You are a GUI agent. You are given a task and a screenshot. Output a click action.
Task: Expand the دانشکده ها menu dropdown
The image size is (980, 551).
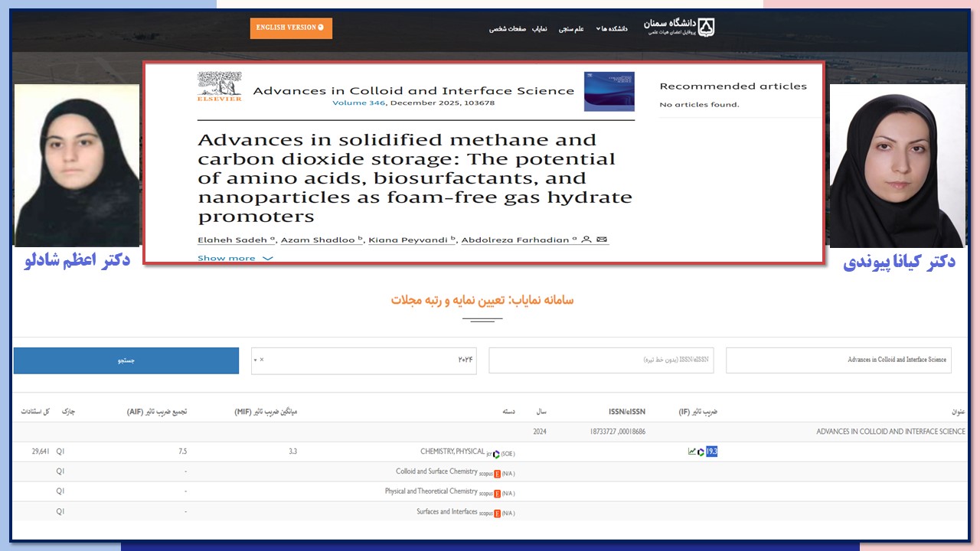tap(612, 28)
